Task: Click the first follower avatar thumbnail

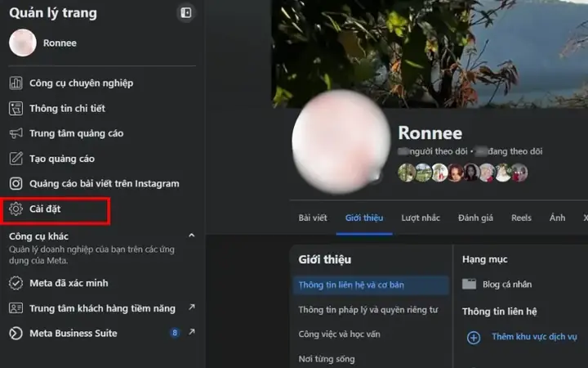Action: (x=407, y=173)
